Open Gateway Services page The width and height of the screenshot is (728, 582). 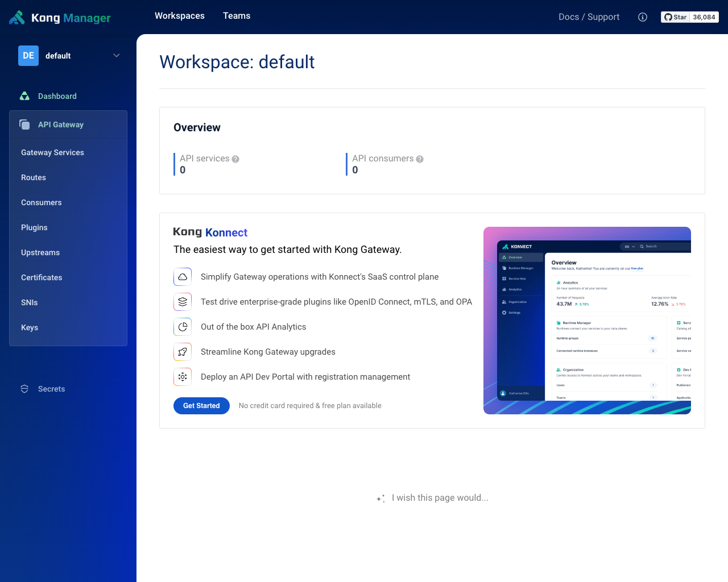pos(52,152)
